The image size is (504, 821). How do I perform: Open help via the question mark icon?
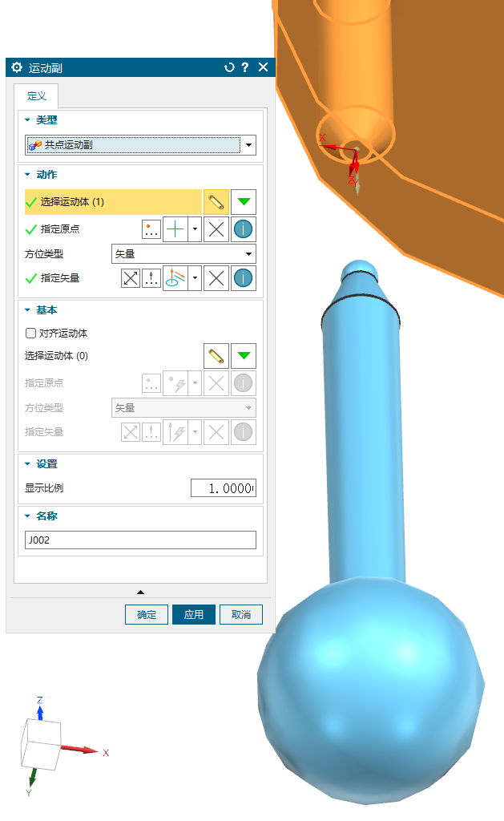(x=245, y=67)
